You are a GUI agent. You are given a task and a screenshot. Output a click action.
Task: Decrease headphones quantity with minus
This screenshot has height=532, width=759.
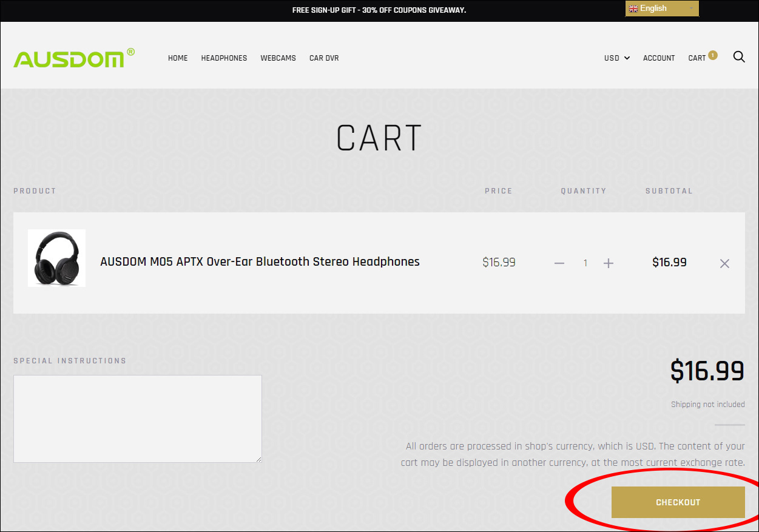[559, 263]
